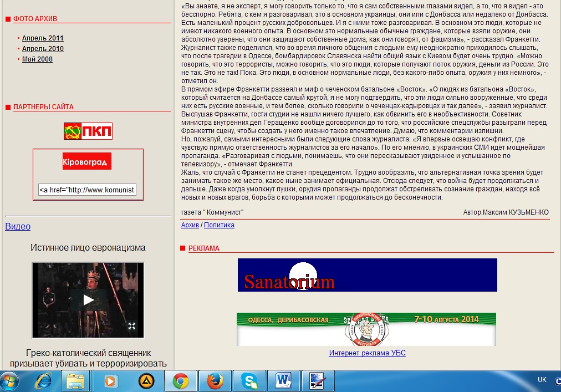The height and width of the screenshot is (392, 561).
Task: Click the caption Греко-католический священник
Action: tap(88, 353)
